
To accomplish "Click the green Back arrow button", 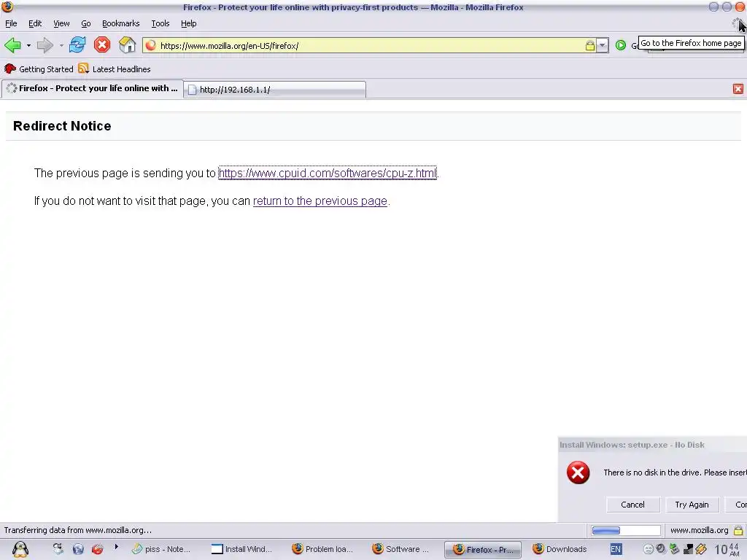I will tap(12, 46).
